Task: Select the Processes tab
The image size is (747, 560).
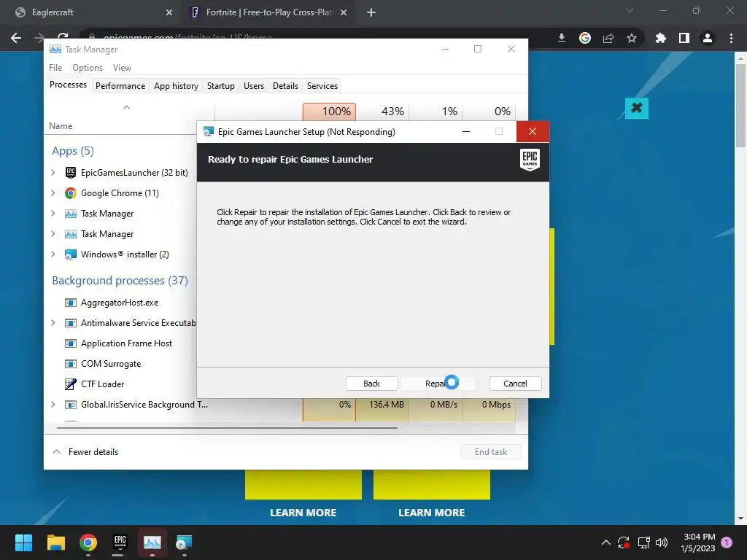Action: pyautogui.click(x=68, y=85)
